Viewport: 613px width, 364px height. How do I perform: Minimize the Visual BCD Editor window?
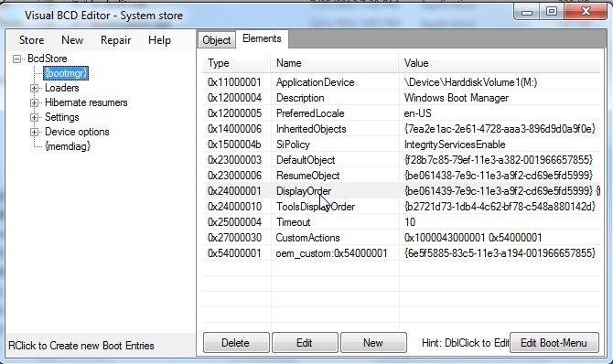(x=527, y=12)
